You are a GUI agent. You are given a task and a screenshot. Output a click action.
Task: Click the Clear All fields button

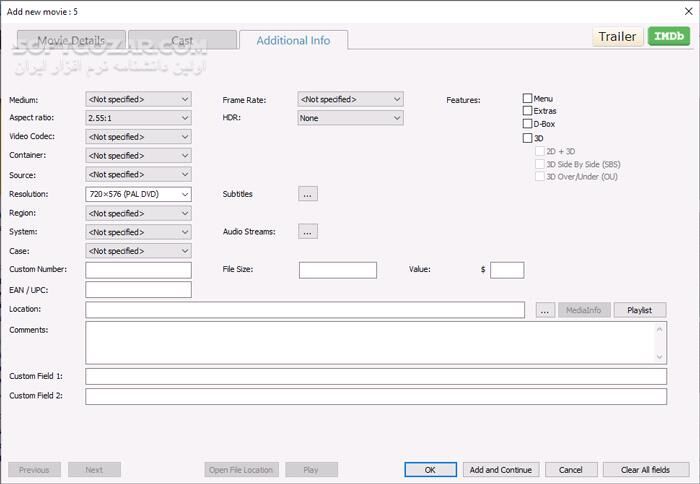click(x=645, y=470)
